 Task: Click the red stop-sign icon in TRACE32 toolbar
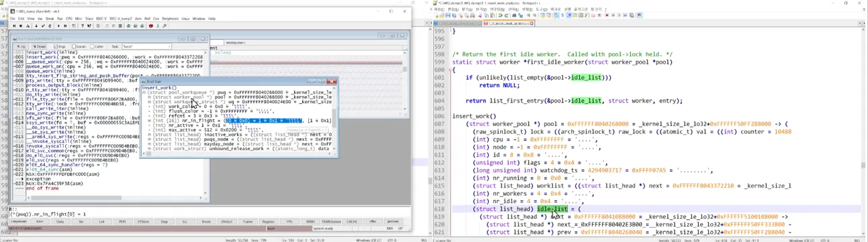[151, 26]
